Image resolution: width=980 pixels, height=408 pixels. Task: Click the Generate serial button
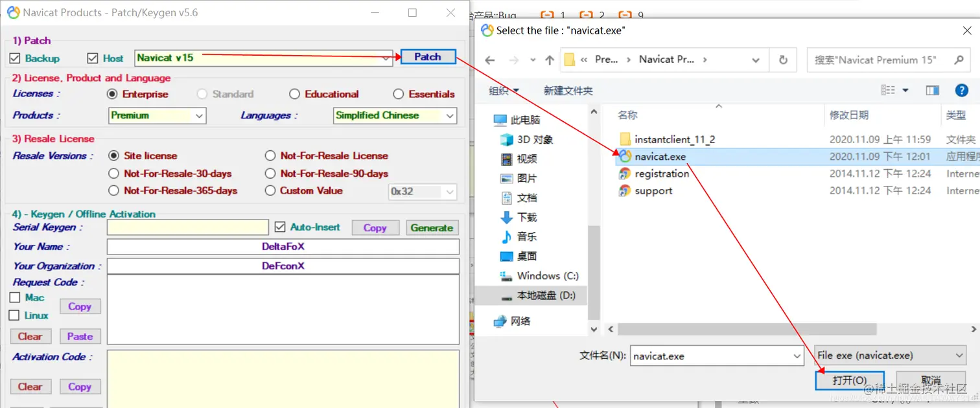click(432, 228)
